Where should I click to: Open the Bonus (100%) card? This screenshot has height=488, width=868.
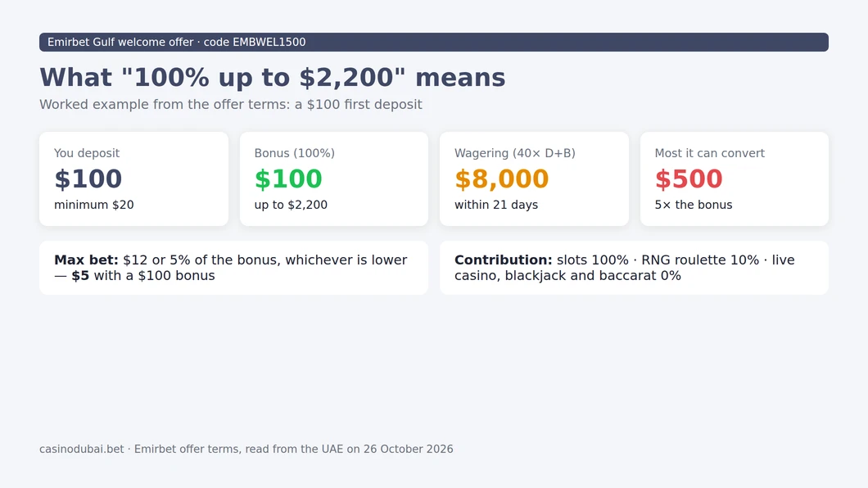[334, 178]
